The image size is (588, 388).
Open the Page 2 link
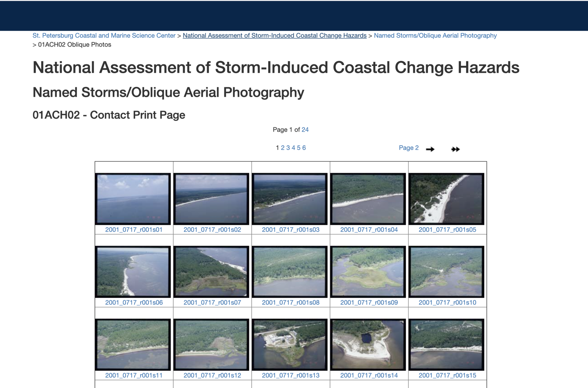point(408,148)
